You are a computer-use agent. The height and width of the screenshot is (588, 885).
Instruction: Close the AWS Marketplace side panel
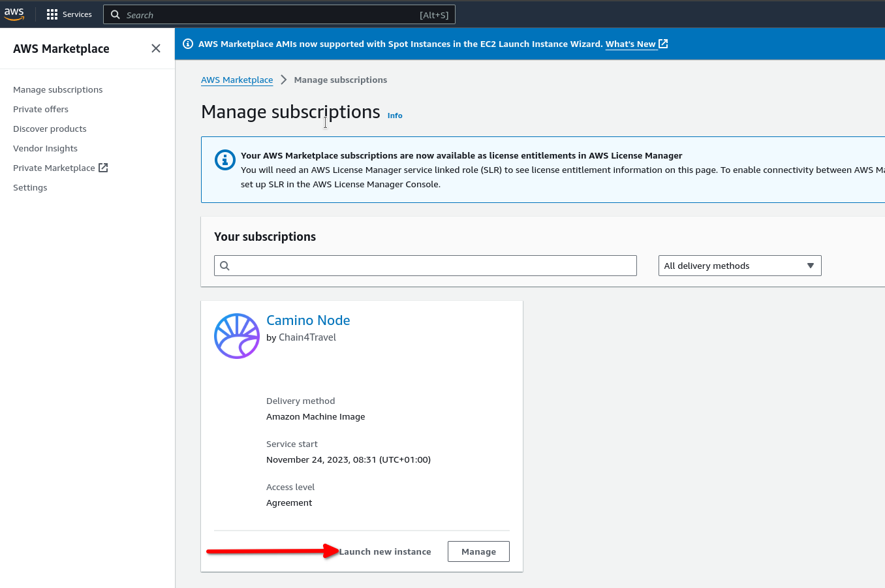tap(155, 48)
